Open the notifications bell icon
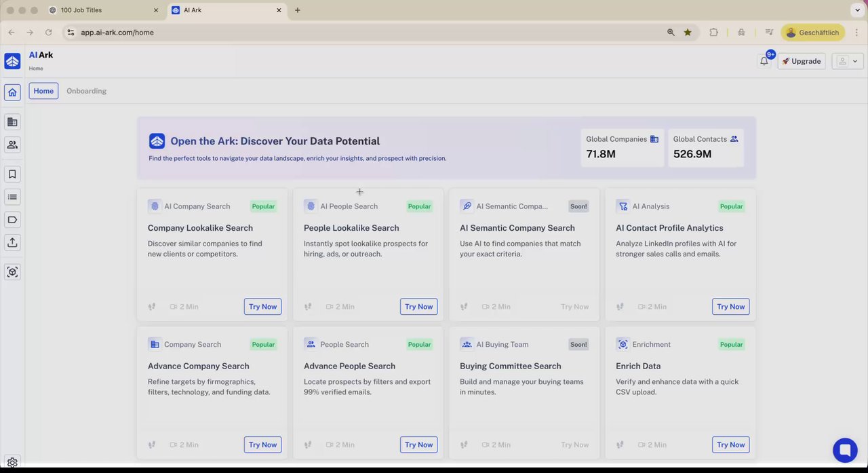Viewport: 868px width, 473px height. click(764, 61)
